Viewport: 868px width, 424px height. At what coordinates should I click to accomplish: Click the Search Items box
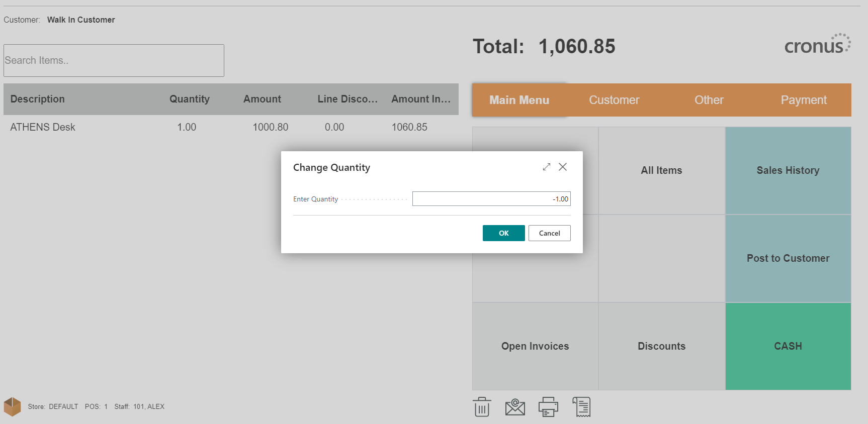(x=114, y=60)
